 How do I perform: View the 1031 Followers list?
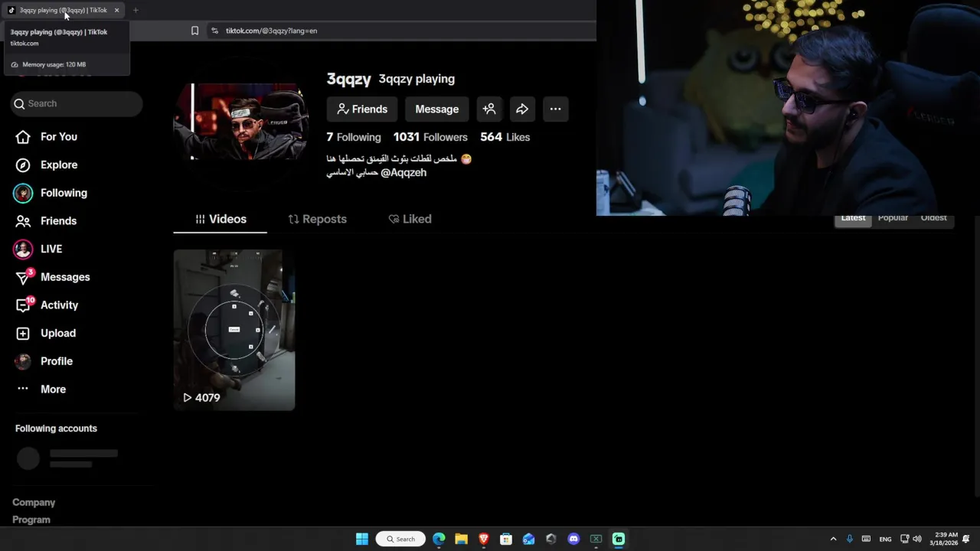click(430, 137)
